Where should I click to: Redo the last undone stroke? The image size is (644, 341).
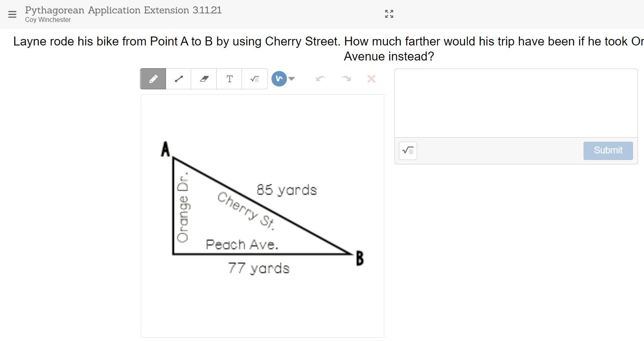pyautogui.click(x=346, y=79)
